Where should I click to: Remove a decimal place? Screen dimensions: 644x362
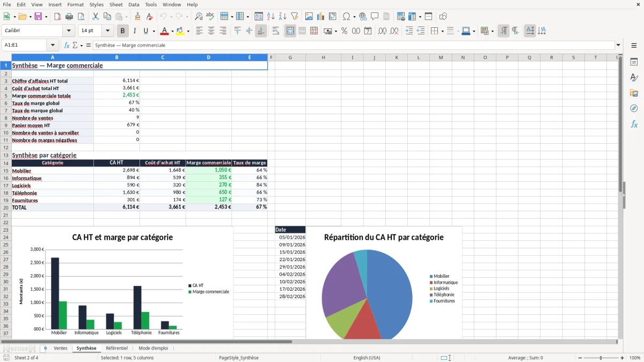394,31
